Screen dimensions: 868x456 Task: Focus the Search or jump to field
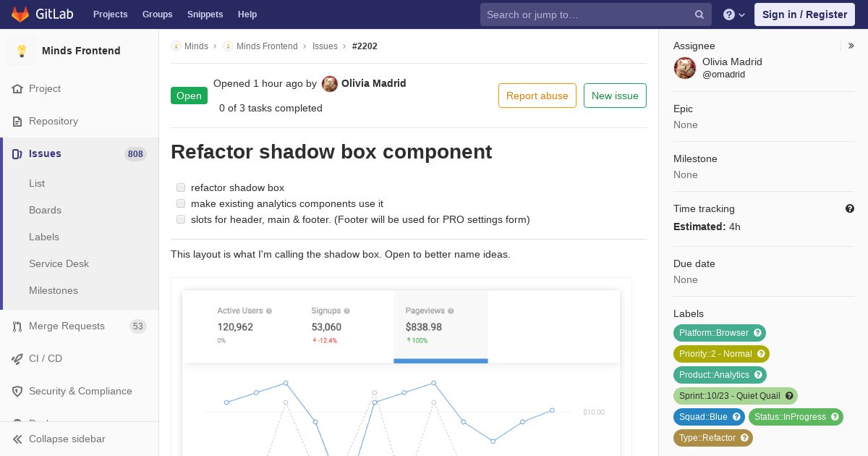pyautogui.click(x=596, y=14)
